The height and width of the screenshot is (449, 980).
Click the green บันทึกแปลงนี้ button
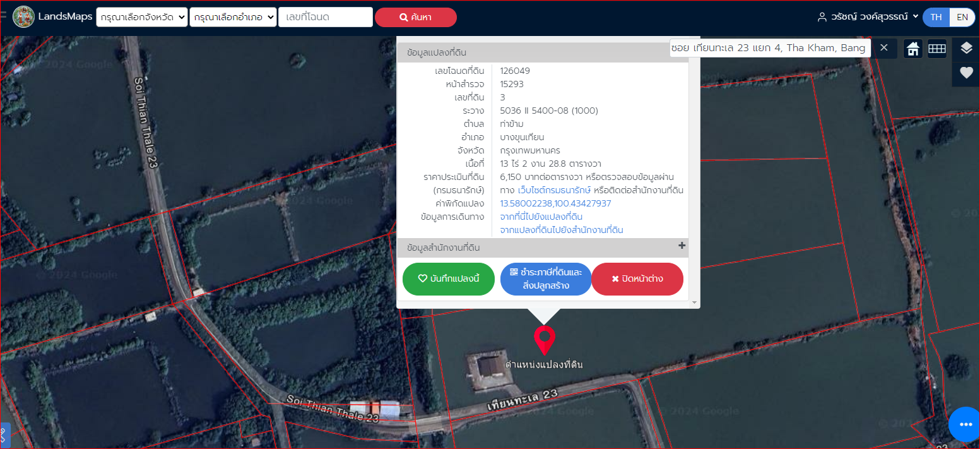pos(449,279)
